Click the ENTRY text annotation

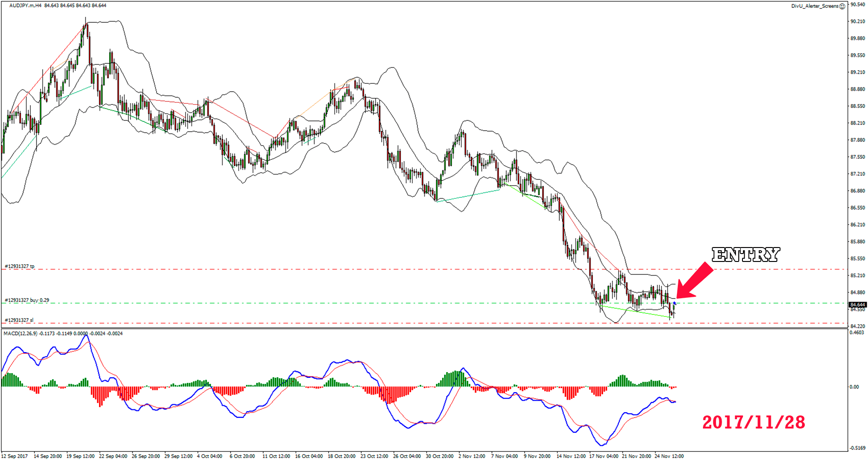[746, 255]
